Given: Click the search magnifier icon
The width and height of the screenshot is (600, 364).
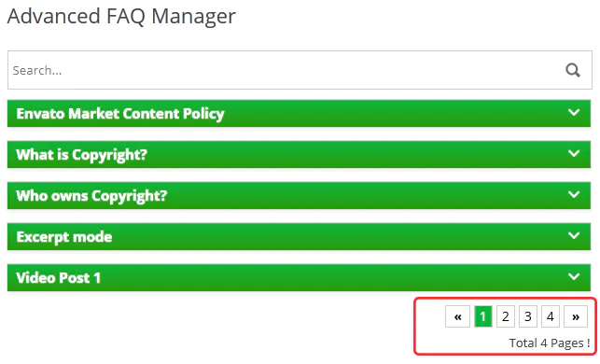Looking at the screenshot, I should tap(572, 70).
